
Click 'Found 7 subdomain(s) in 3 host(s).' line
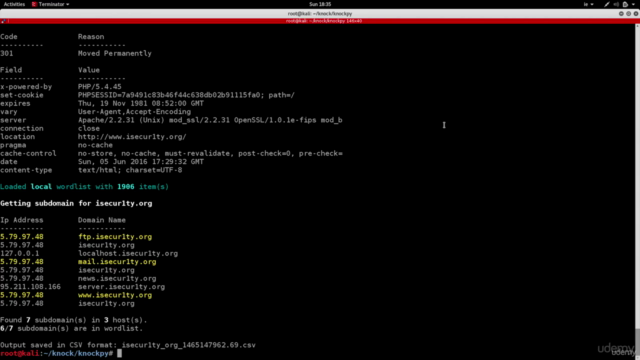tap(73, 320)
